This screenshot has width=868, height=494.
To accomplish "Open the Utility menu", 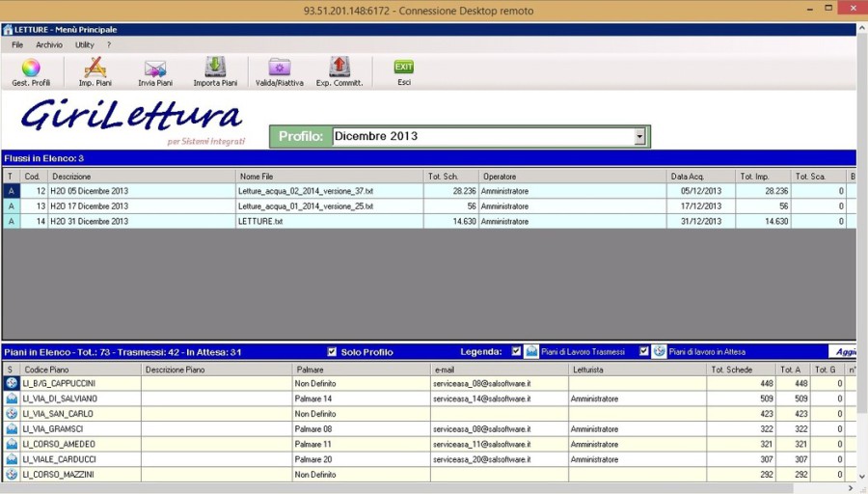I will 85,45.
